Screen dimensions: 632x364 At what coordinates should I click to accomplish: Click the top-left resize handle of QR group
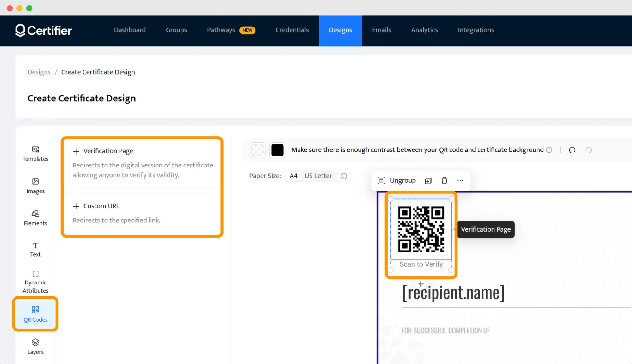tap(391, 199)
